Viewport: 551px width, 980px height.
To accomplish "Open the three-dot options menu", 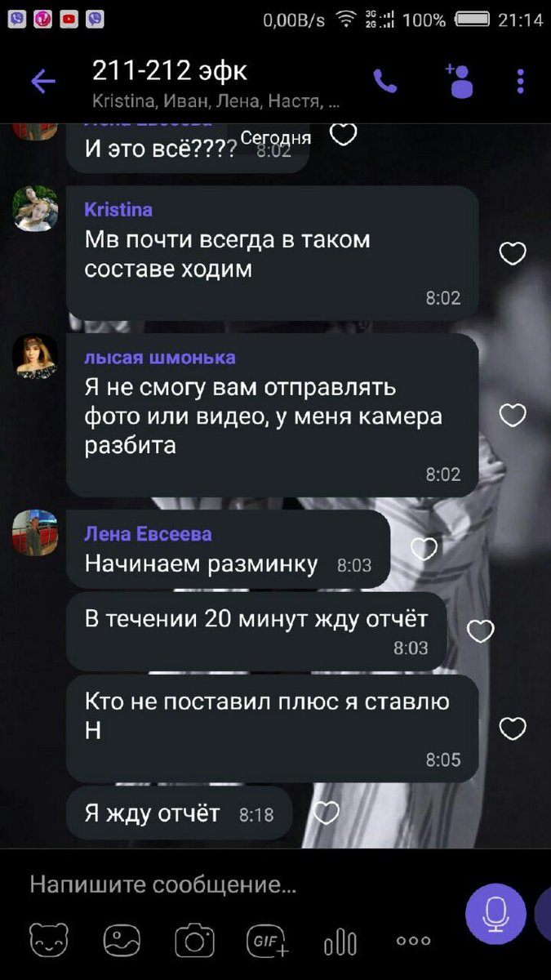I will pos(521,81).
